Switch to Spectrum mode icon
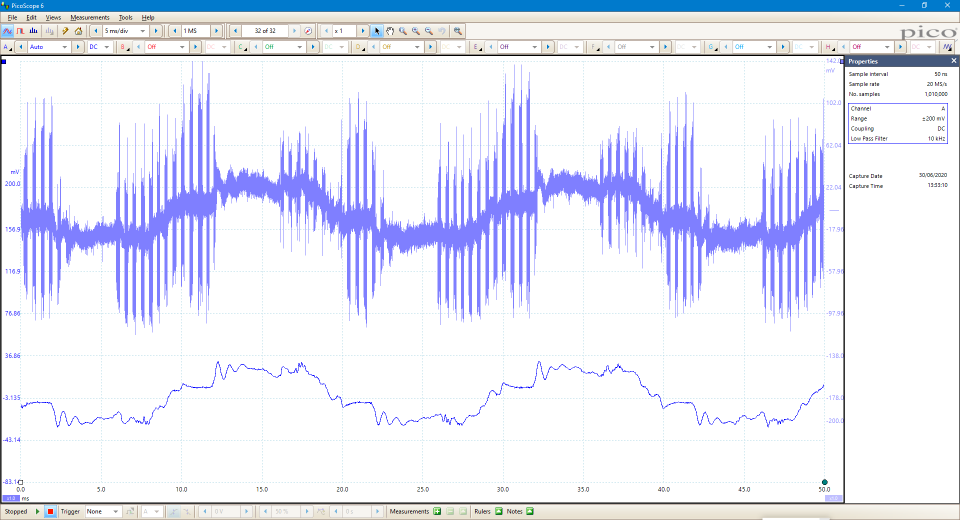Image resolution: width=960 pixels, height=520 pixels. point(33,31)
